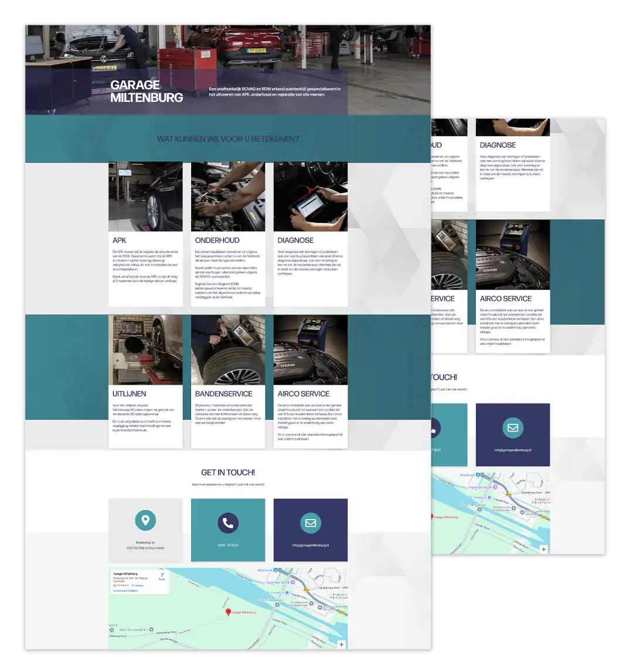Click the GARAGE MILTENBURG site title

147,91
